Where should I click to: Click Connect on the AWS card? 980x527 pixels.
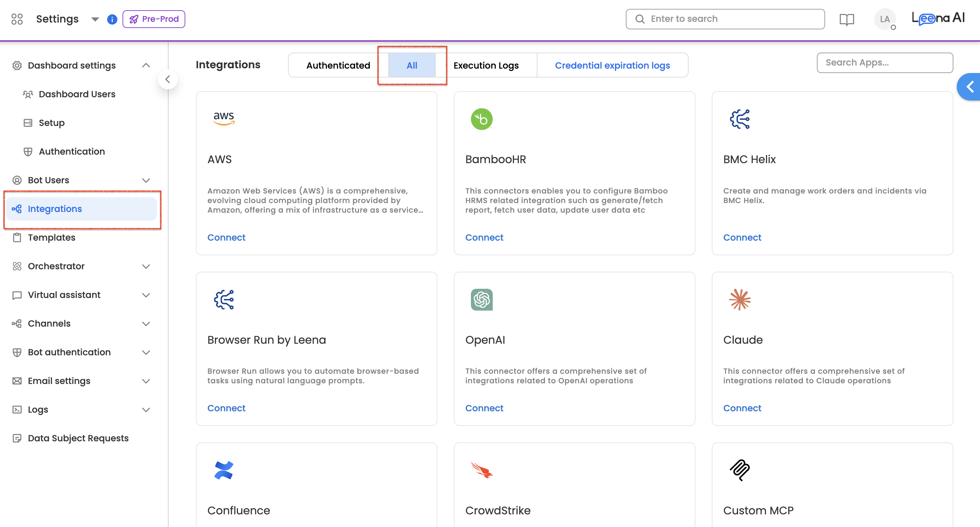click(226, 238)
